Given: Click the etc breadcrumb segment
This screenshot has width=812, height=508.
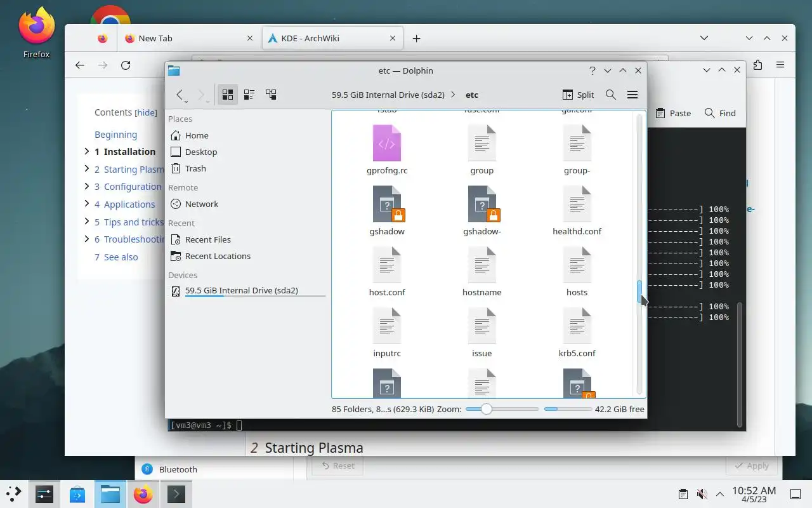Looking at the screenshot, I should click(x=472, y=95).
